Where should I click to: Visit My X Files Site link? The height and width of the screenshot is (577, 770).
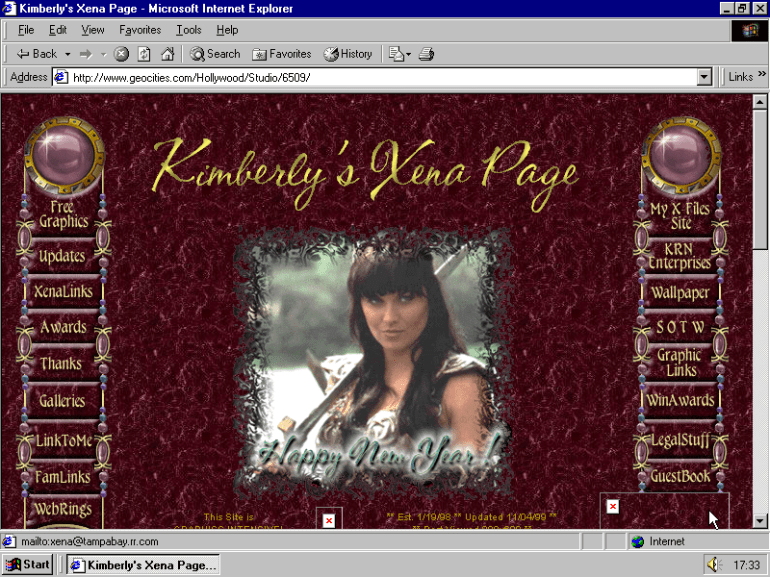[x=680, y=216]
